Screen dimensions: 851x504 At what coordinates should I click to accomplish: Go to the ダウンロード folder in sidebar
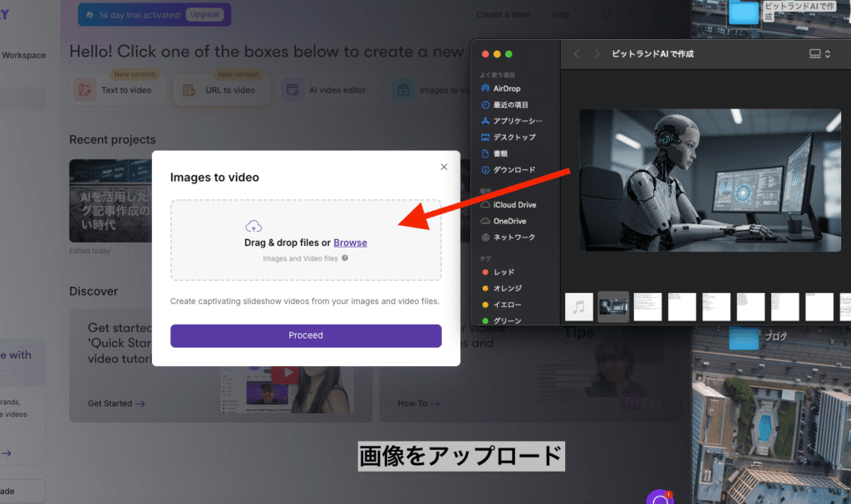(x=514, y=169)
